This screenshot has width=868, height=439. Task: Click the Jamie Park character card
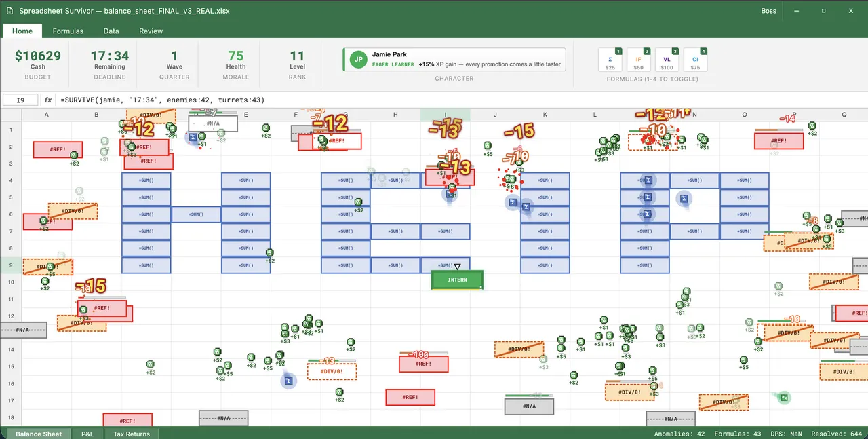454,59
